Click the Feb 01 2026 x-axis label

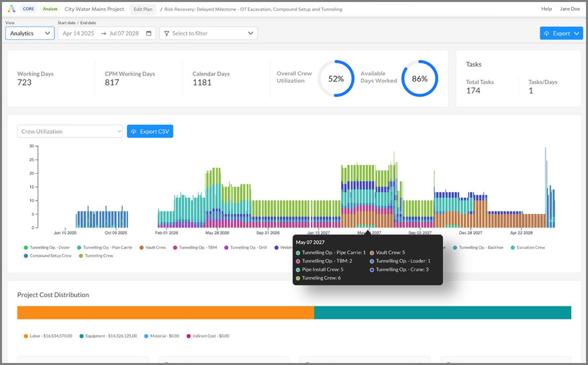coord(167,233)
